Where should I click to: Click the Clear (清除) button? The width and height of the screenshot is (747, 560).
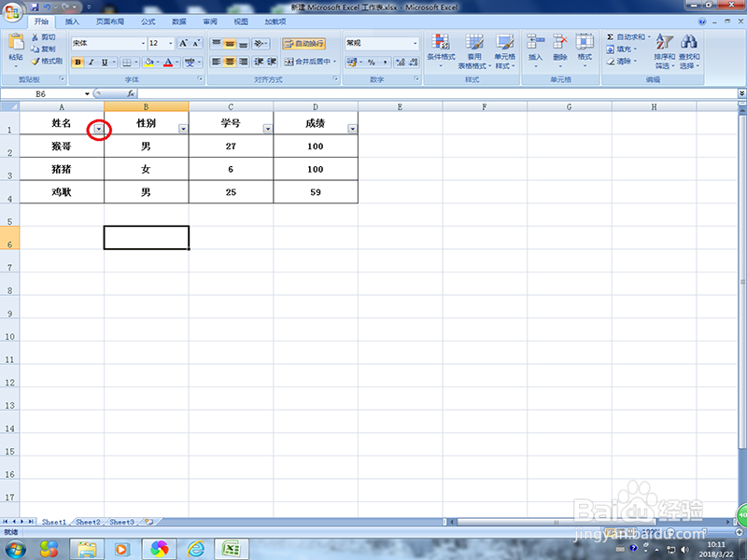coord(622,61)
